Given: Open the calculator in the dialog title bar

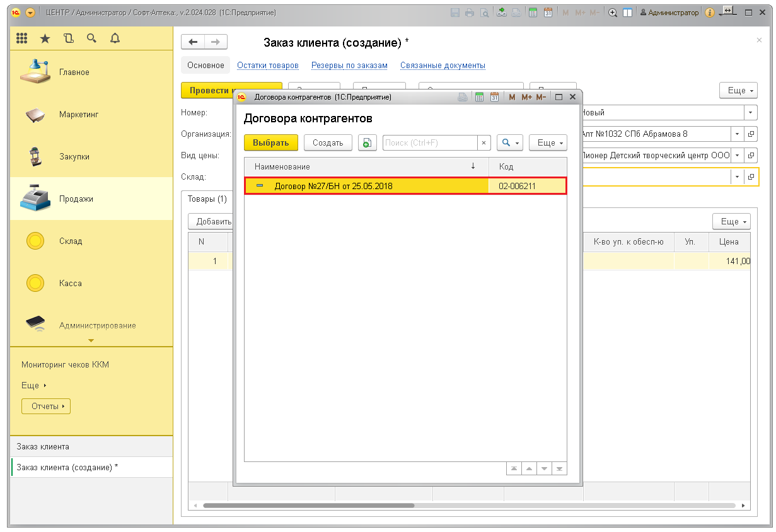Looking at the screenshot, I should 479,97.
